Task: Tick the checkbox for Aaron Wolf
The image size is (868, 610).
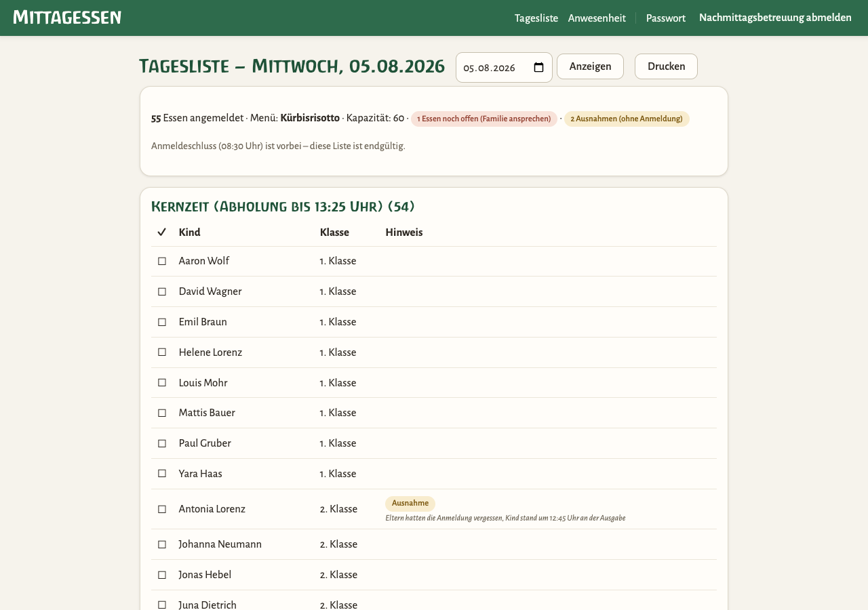Action: 162,261
